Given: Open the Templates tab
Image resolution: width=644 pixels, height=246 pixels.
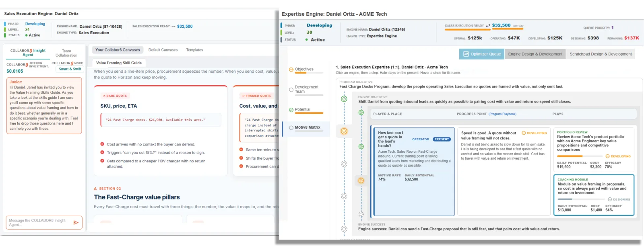Looking at the screenshot, I should pyautogui.click(x=194, y=50).
